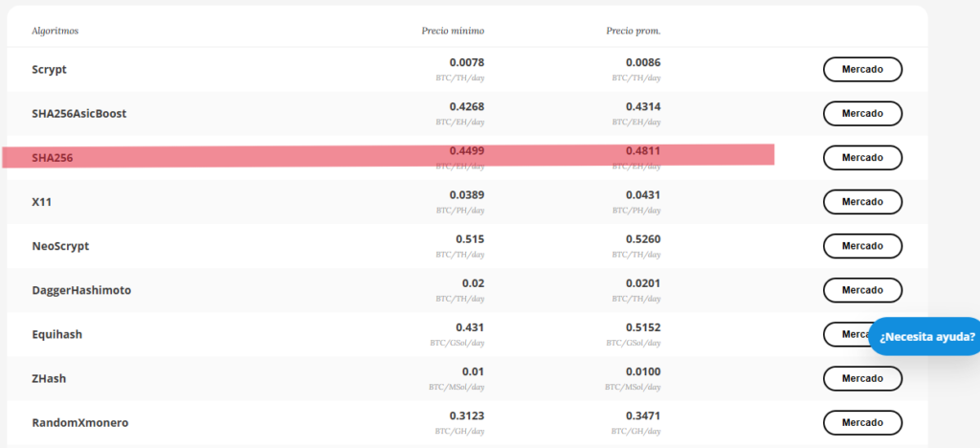
Task: Click the highlighted SHA256 algorithm name
Action: (53, 158)
